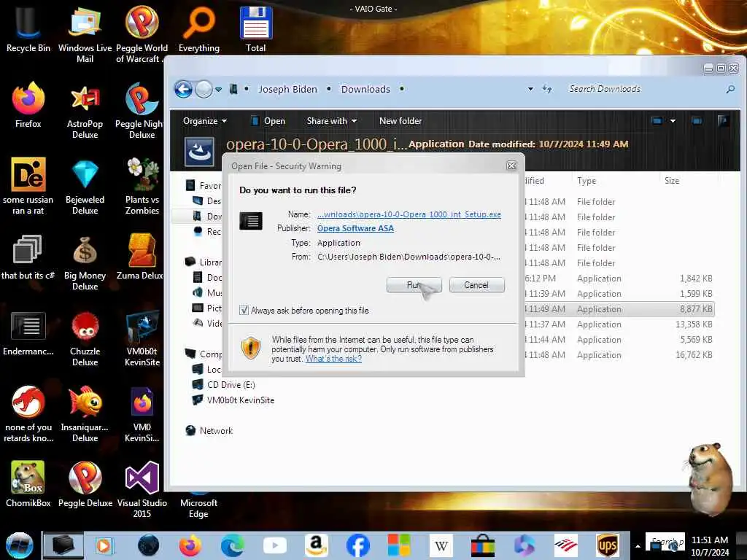Select the 16,762 KB Application row
This screenshot has width=747, height=560.
[619, 355]
